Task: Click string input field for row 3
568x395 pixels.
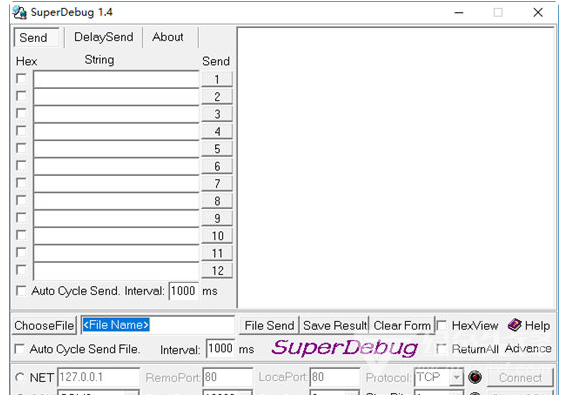Action: tap(116, 114)
